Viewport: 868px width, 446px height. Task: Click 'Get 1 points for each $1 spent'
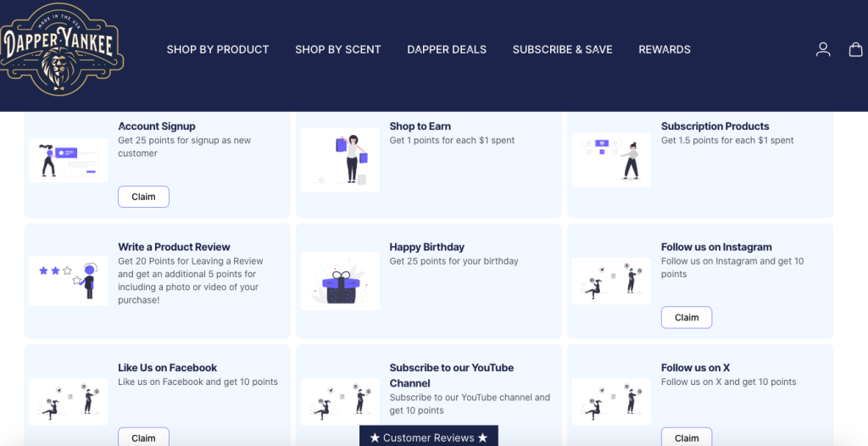[453, 141]
